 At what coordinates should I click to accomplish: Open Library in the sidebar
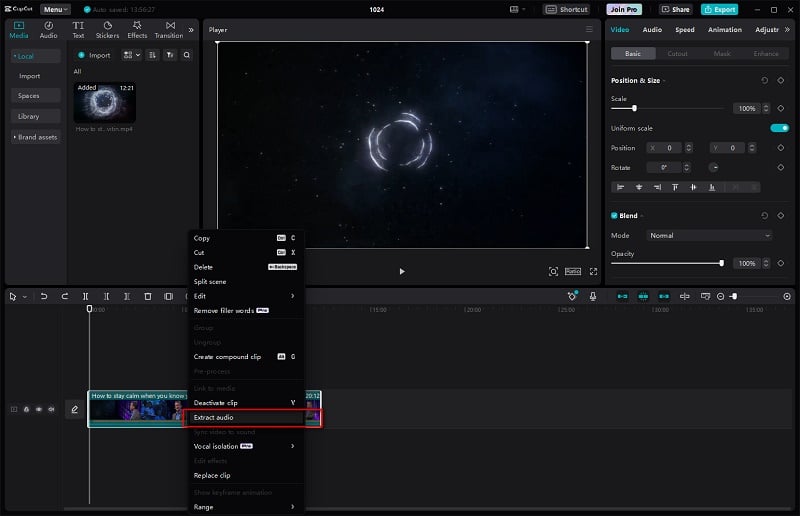click(35, 116)
